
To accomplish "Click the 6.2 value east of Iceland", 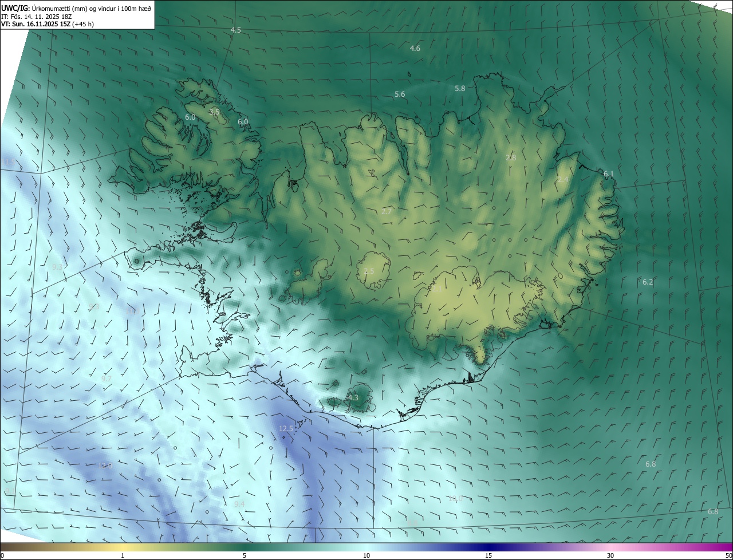I will (x=648, y=282).
